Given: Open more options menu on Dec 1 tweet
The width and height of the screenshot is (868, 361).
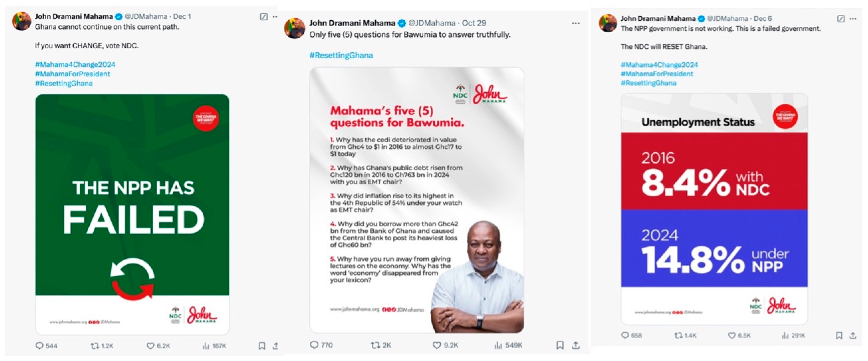Looking at the screenshot, I should coord(275,17).
